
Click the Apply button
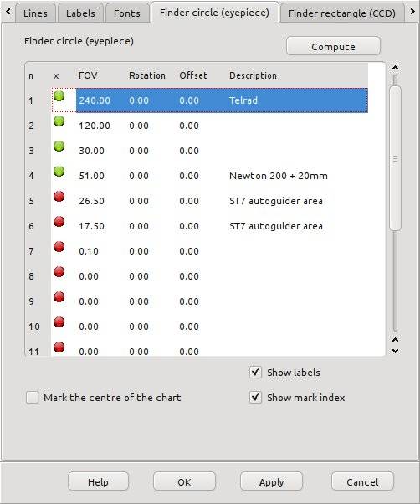click(x=271, y=482)
